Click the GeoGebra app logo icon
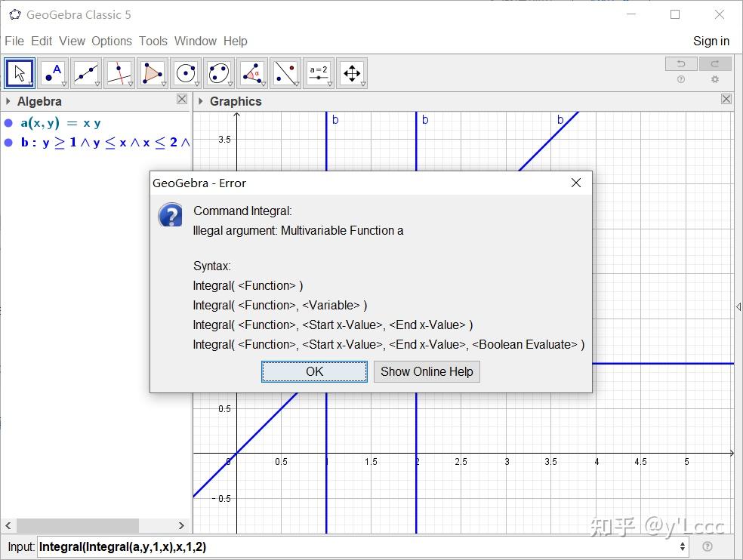 15,14
